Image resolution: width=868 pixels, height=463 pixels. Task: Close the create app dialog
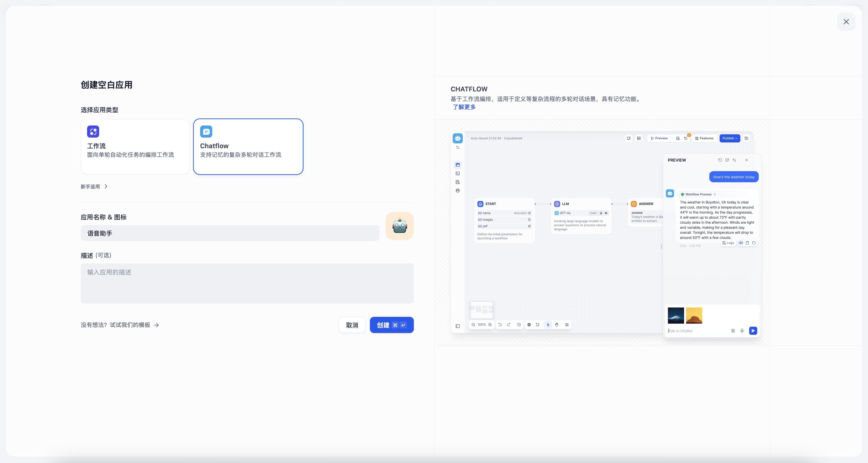846,22
